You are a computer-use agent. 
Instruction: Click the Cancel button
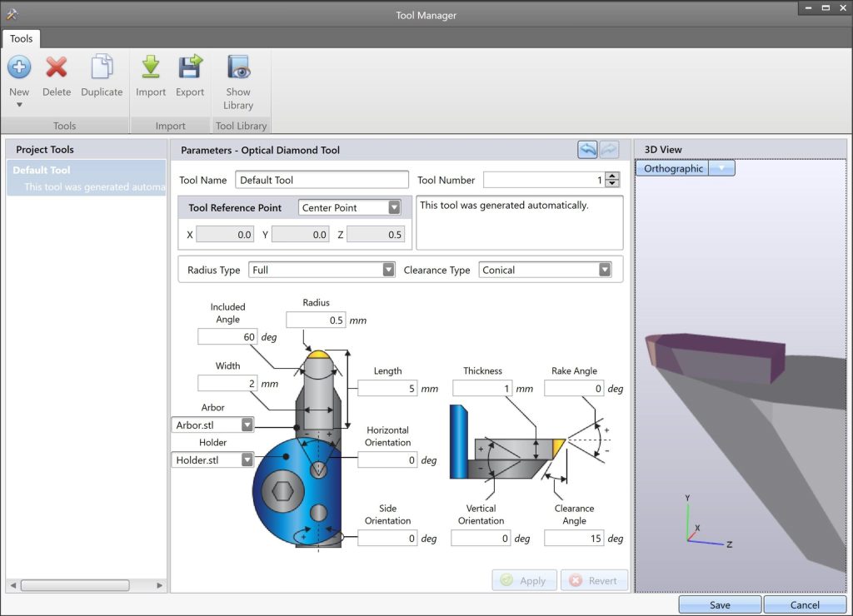805,605
